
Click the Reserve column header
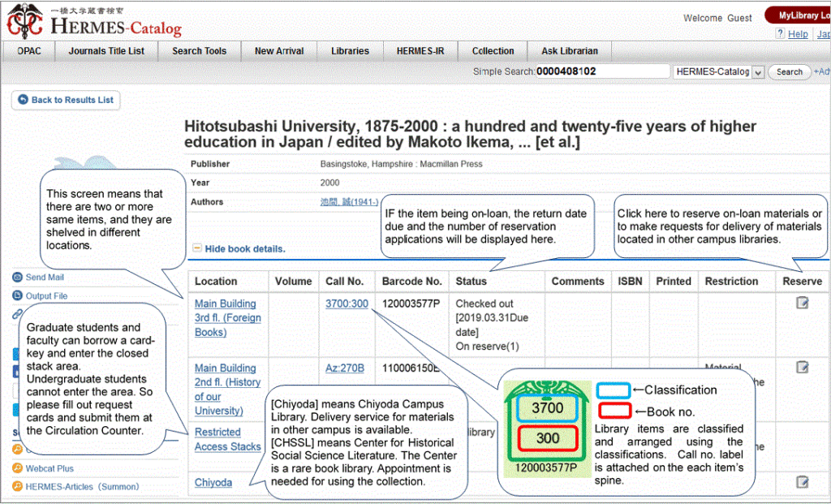803,282
